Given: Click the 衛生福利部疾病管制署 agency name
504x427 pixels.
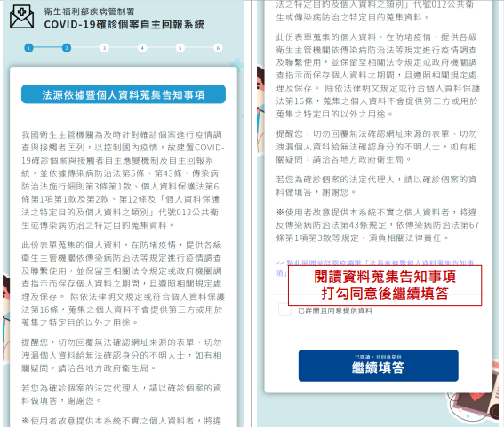Looking at the screenshot, I should coord(89,12).
